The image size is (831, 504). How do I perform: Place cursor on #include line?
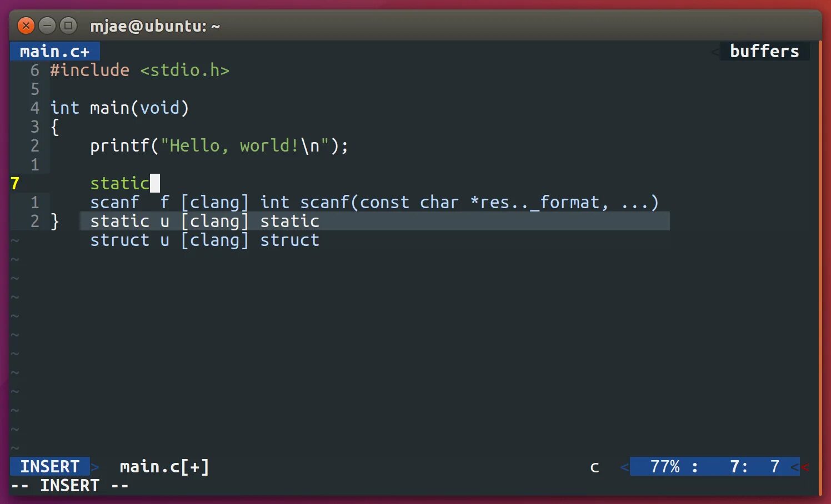[139, 70]
